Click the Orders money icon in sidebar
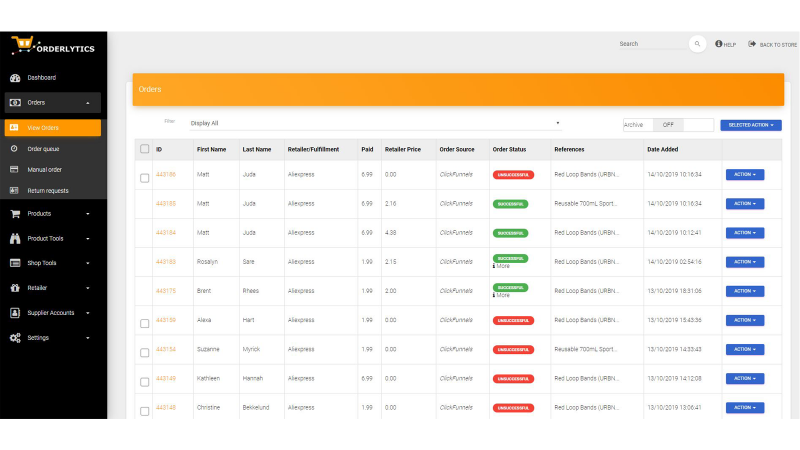The width and height of the screenshot is (800, 450). pos(15,103)
